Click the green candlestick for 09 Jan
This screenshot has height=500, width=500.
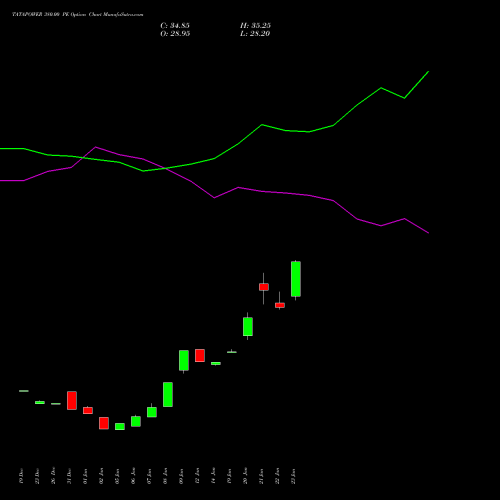tap(184, 360)
